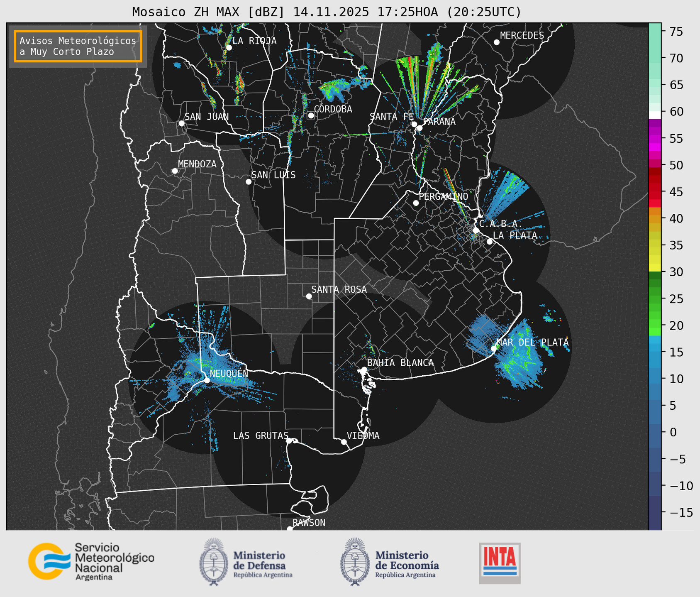
Task: Click the Mercedes marker dot
Action: (x=496, y=42)
